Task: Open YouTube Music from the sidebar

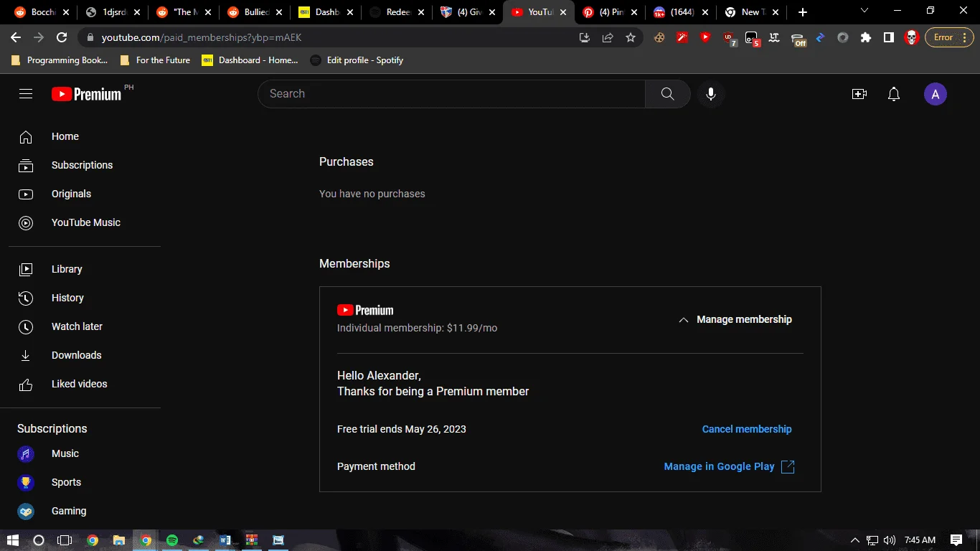Action: (85, 222)
